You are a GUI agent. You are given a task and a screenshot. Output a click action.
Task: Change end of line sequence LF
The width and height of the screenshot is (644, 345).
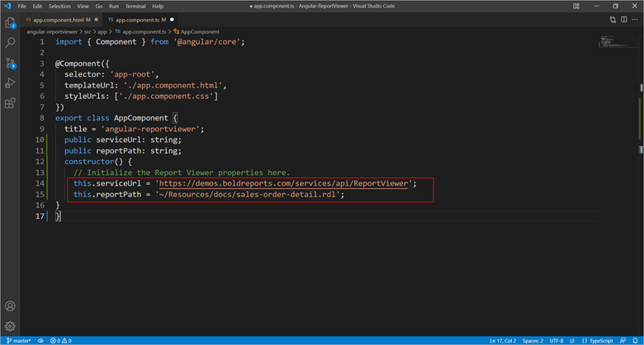pos(572,341)
